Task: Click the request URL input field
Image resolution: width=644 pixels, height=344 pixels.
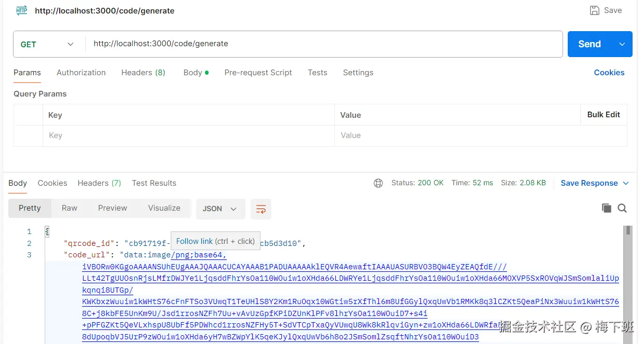Action: pyautogui.click(x=324, y=44)
